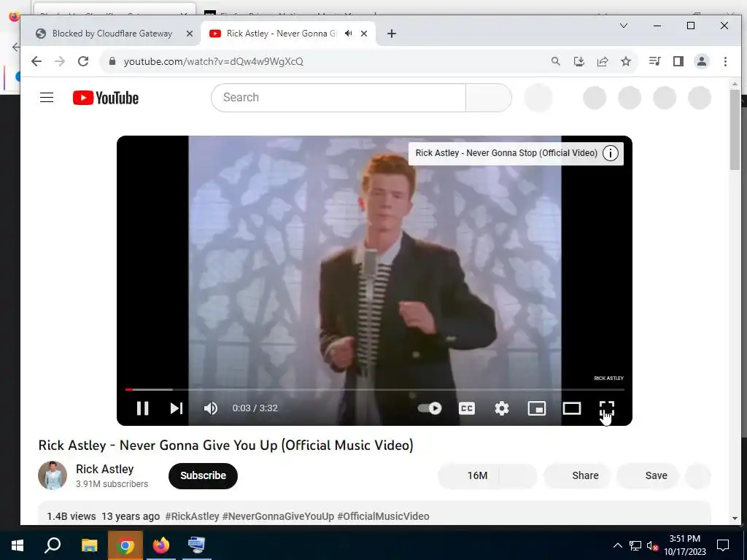
Task: Open Chrome profile menu
Action: [702, 61]
